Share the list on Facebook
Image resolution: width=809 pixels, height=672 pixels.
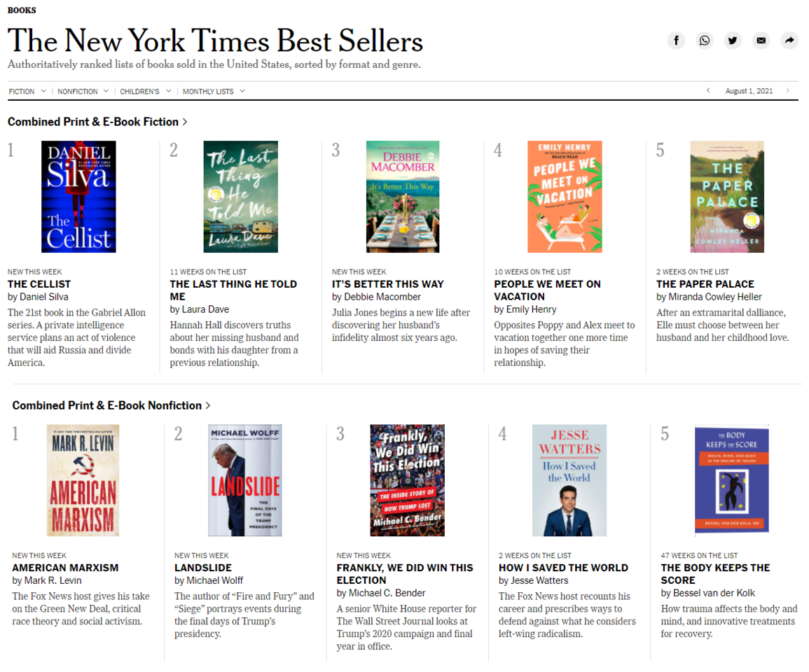pos(676,40)
